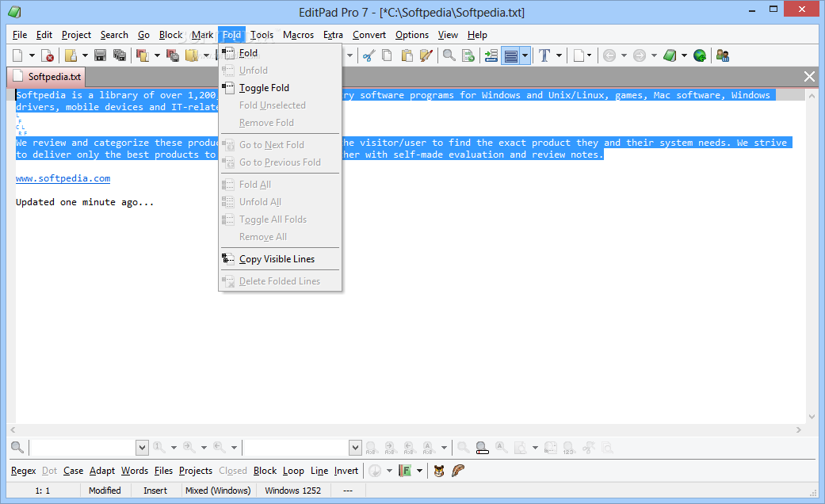825x504 pixels.
Task: Open the New file dropdown arrow
Action: click(32, 55)
